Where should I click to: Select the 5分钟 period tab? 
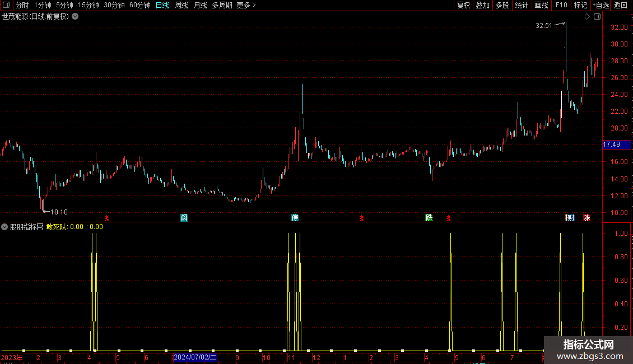click(x=64, y=5)
